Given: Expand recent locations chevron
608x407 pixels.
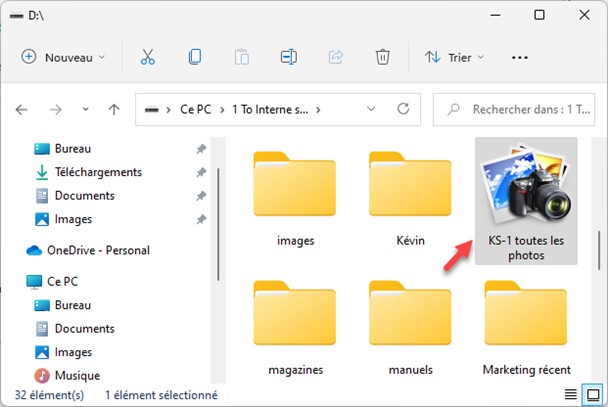Looking at the screenshot, I should (x=85, y=109).
